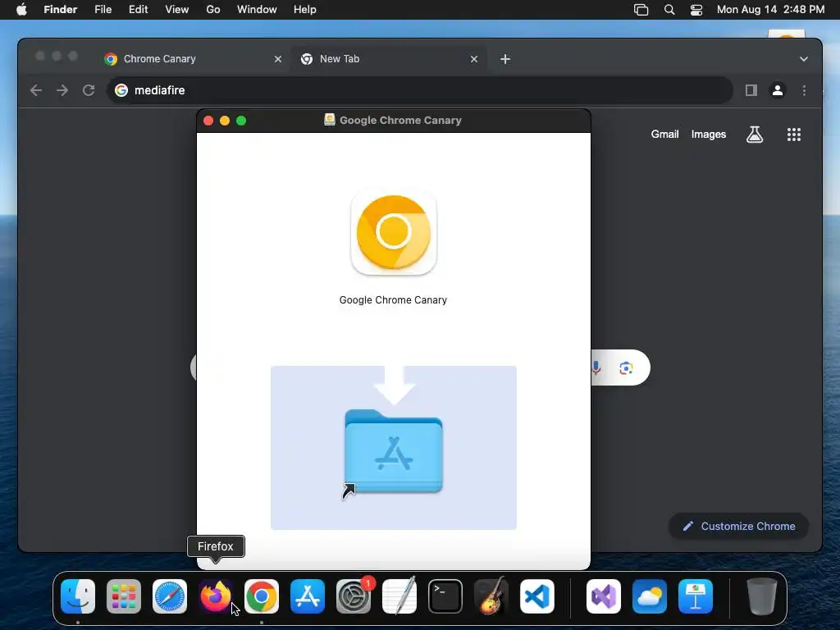Open Spotlight search in menu bar
The width and height of the screenshot is (840, 630).
(669, 10)
